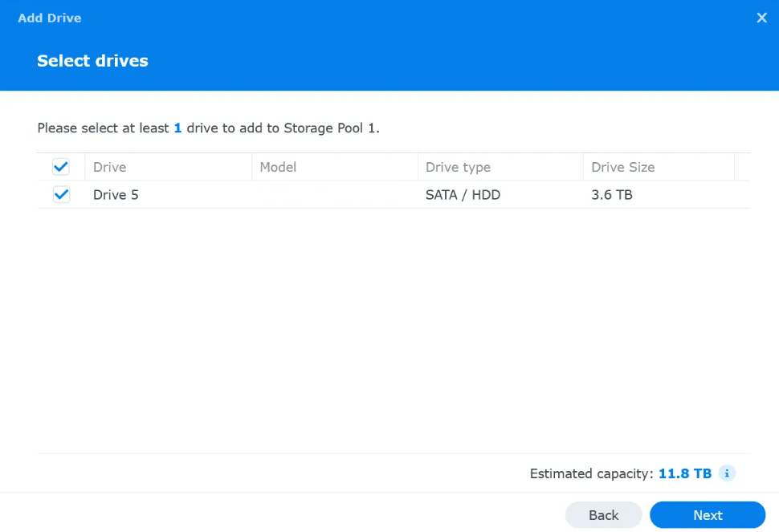
Task: Go Back to the previous step
Action: pyautogui.click(x=603, y=515)
